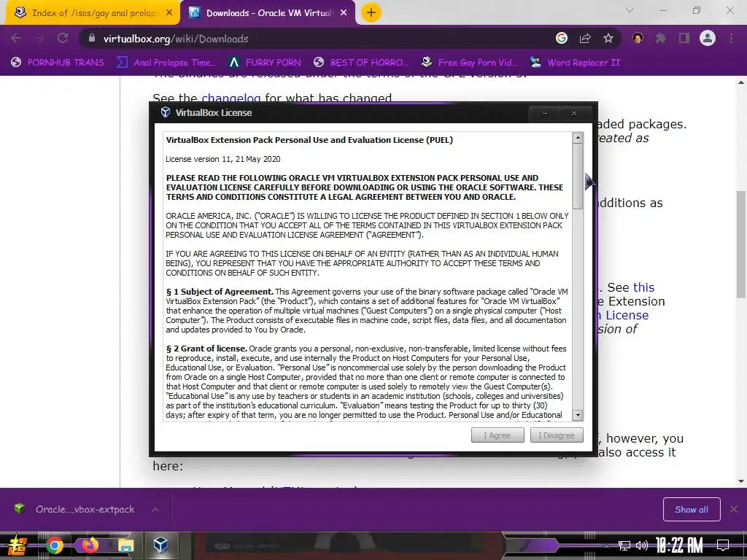Viewport: 747px width, 560px height.
Task: Open the volume tray icon
Action: coord(642,545)
